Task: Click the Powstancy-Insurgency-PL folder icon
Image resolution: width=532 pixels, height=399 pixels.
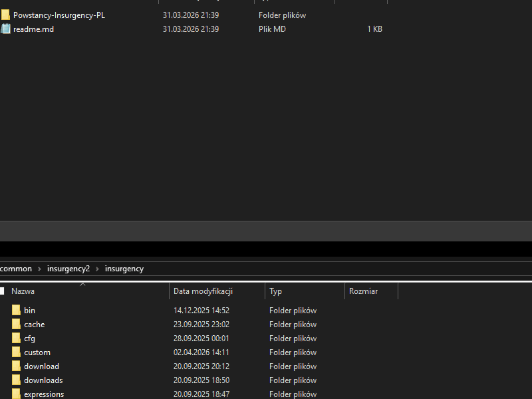Action: [x=5, y=15]
